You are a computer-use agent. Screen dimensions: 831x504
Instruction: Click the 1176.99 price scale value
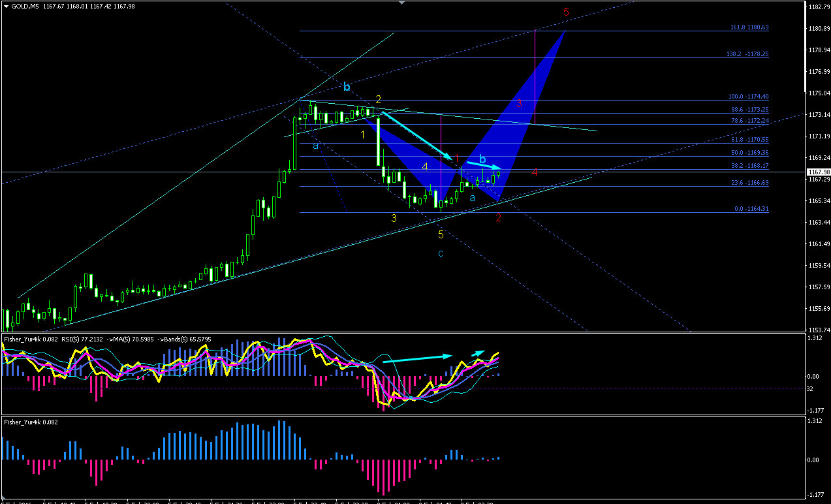coord(819,72)
